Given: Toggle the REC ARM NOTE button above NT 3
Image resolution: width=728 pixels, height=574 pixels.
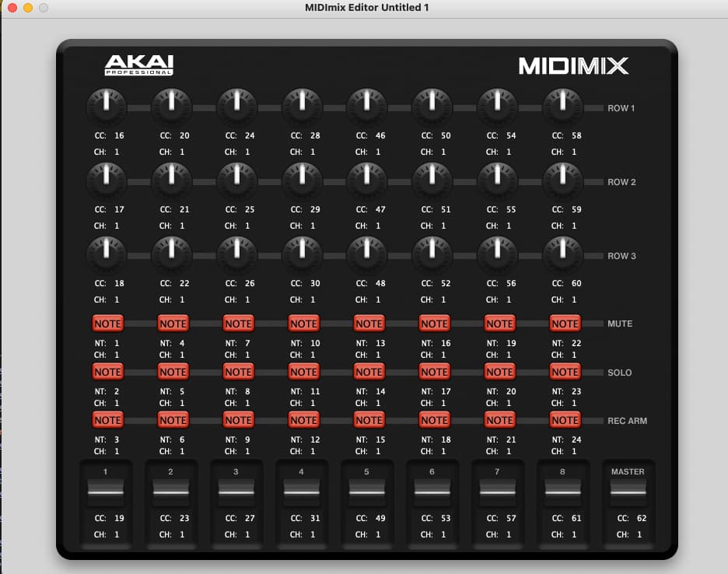Looking at the screenshot, I should tap(107, 420).
